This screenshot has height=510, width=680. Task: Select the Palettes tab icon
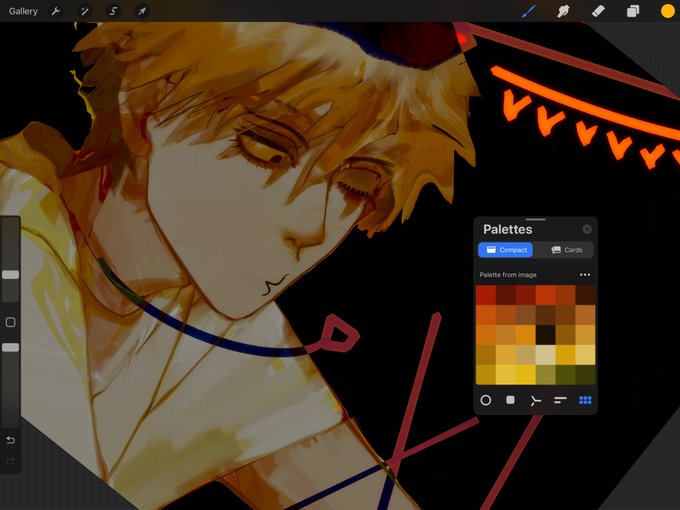click(x=585, y=400)
